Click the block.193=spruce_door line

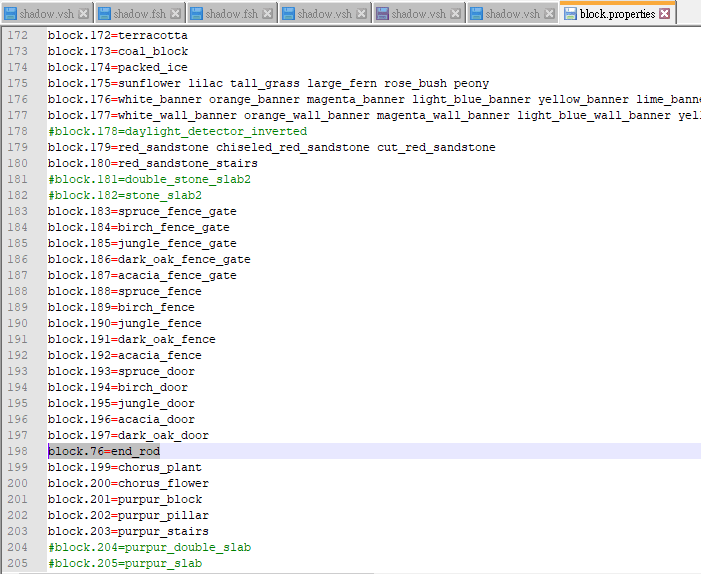tap(121, 371)
